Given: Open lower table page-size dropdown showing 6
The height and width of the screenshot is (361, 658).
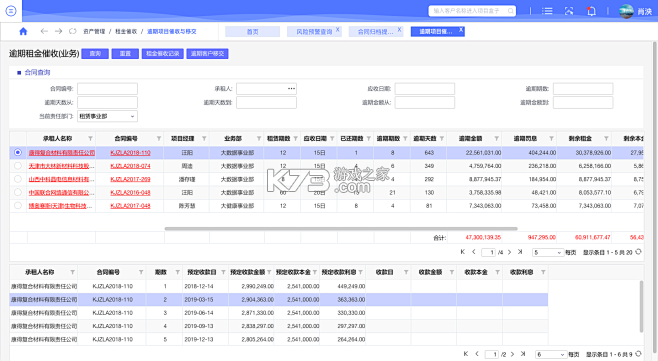Looking at the screenshot, I should coord(551,355).
